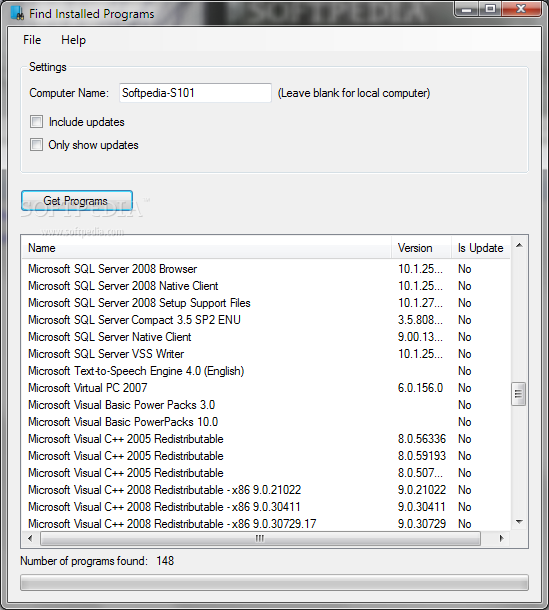Enable the Include updates checkbox
Image resolution: width=549 pixels, height=610 pixels.
pos(37,122)
